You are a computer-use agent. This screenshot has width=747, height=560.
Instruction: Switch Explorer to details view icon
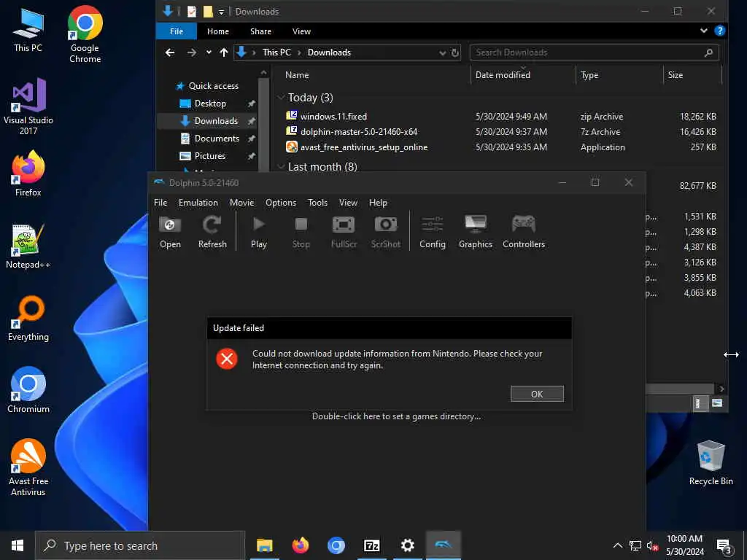(697, 403)
